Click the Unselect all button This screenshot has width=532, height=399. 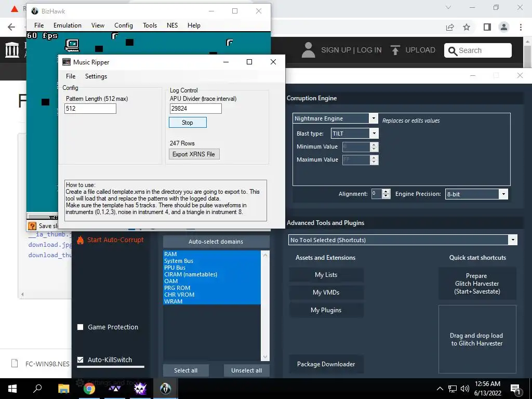tap(247, 370)
